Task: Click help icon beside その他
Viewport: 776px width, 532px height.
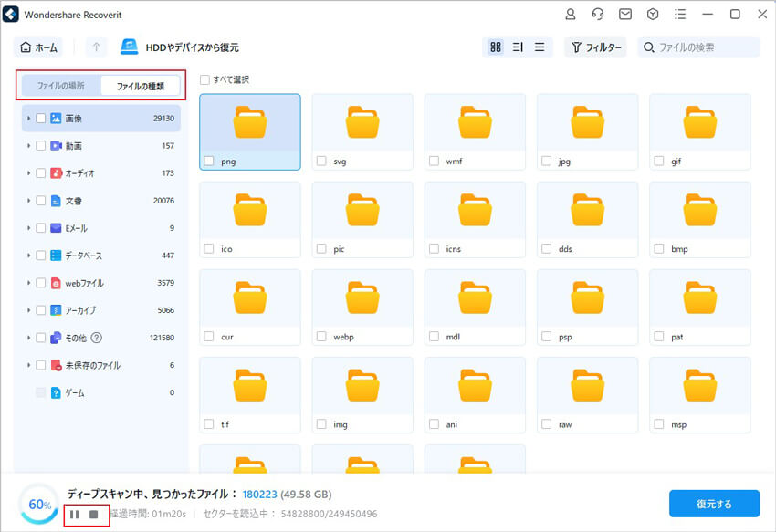Action: [97, 338]
